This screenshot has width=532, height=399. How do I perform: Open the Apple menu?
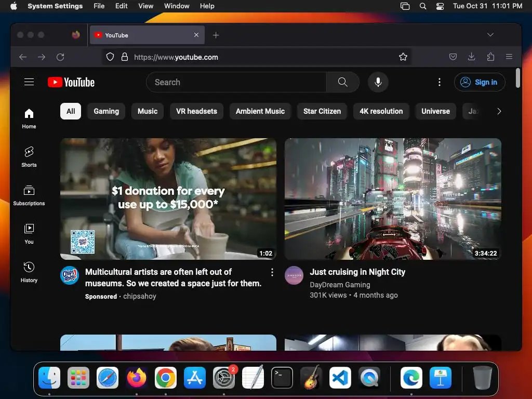pos(14,6)
